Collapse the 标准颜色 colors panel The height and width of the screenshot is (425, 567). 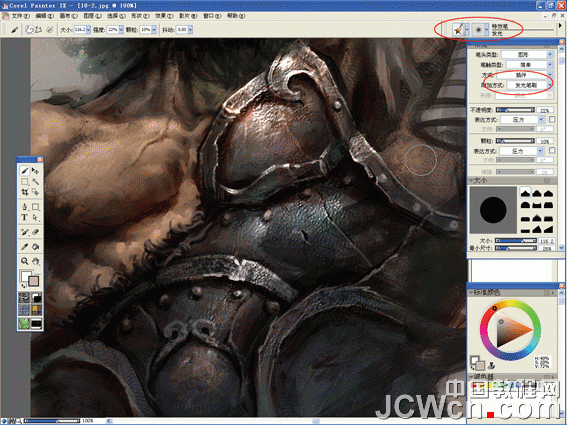point(472,292)
